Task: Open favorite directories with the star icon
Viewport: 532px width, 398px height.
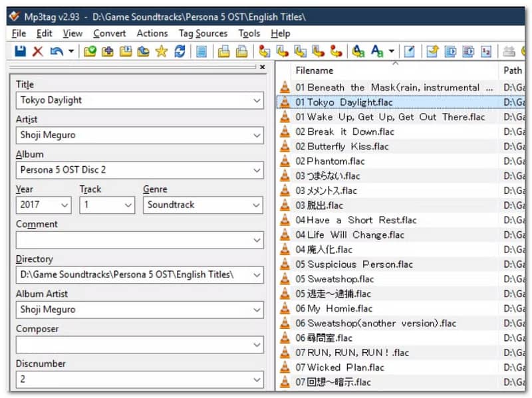Action: 162,51
